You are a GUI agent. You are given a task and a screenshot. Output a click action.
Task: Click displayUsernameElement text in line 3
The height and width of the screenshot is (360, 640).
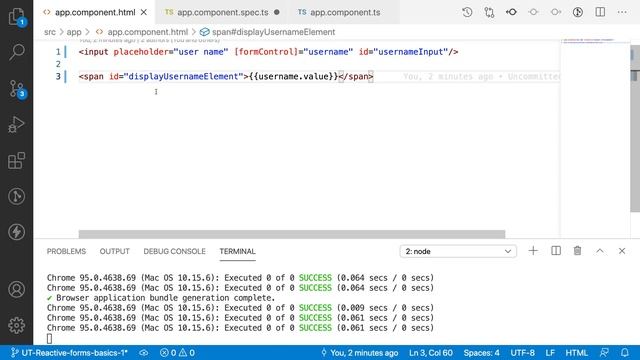click(x=183, y=76)
